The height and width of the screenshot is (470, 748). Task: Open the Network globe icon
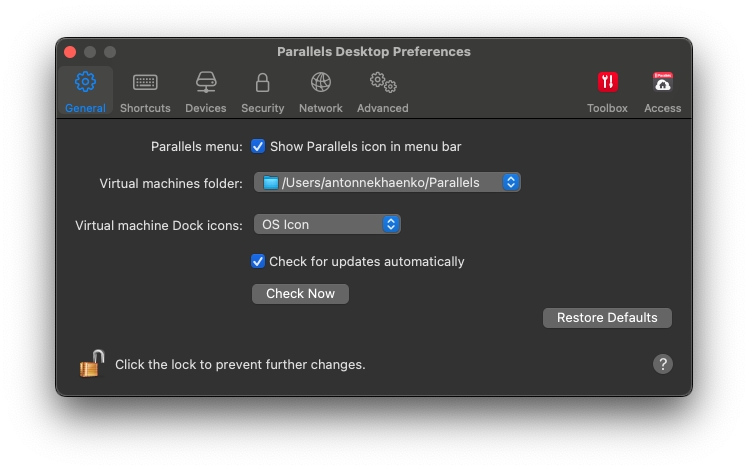point(321,83)
